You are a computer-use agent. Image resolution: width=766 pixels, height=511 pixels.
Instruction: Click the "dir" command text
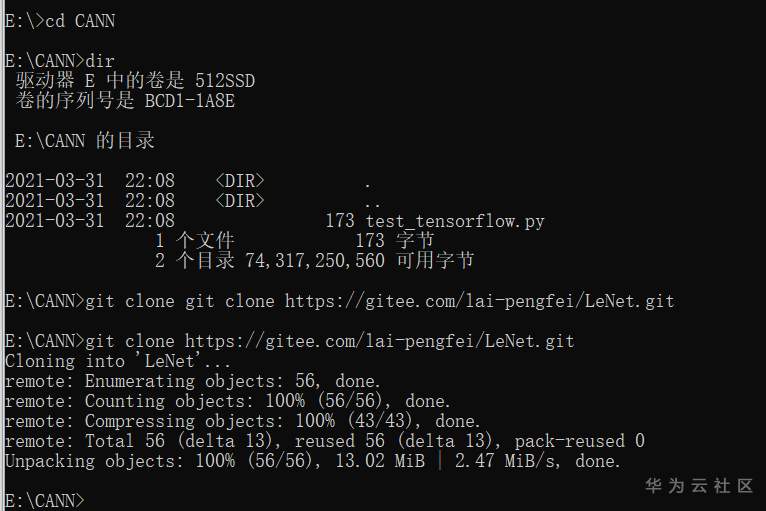click(x=101, y=61)
